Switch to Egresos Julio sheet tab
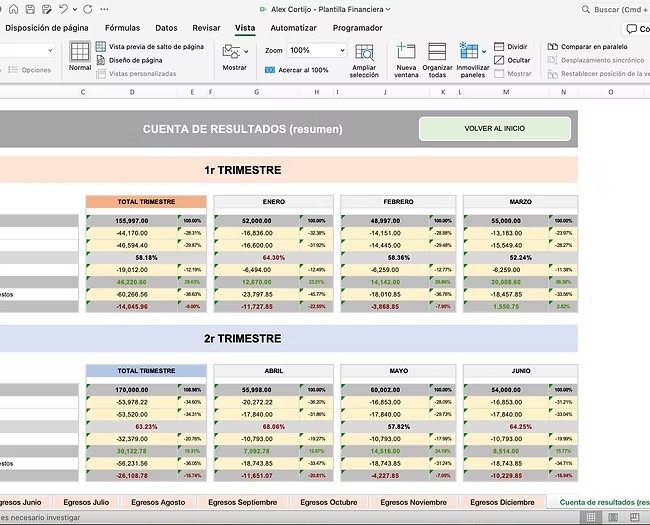This screenshot has width=650, height=525. click(86, 502)
